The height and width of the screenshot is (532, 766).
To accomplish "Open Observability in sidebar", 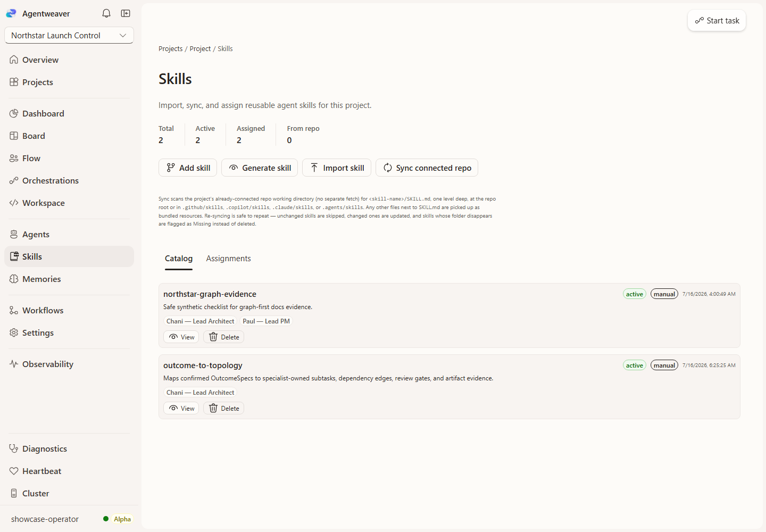I will [x=69, y=364].
